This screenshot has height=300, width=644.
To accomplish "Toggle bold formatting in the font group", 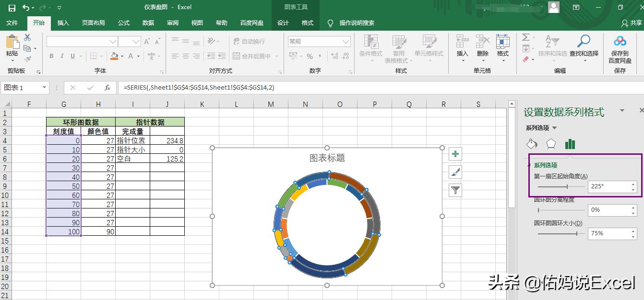I will coord(51,56).
